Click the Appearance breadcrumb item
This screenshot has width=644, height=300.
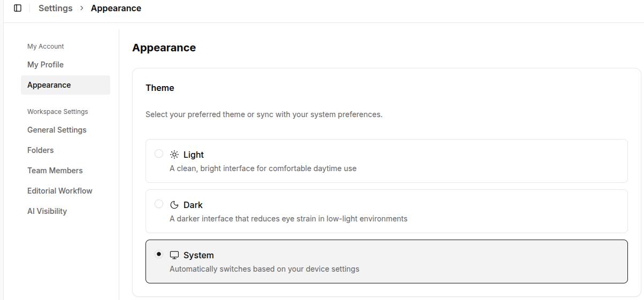click(x=116, y=9)
